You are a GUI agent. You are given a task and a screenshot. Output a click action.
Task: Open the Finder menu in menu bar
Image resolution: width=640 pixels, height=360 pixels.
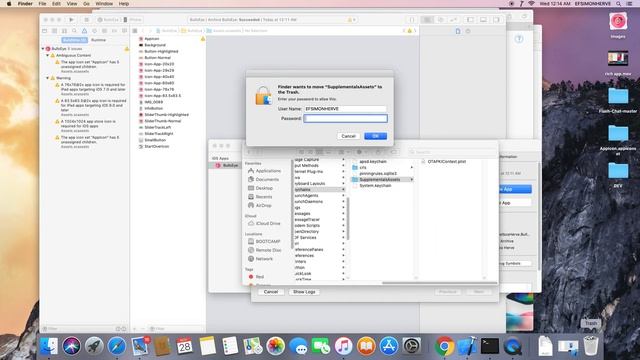pos(25,4)
